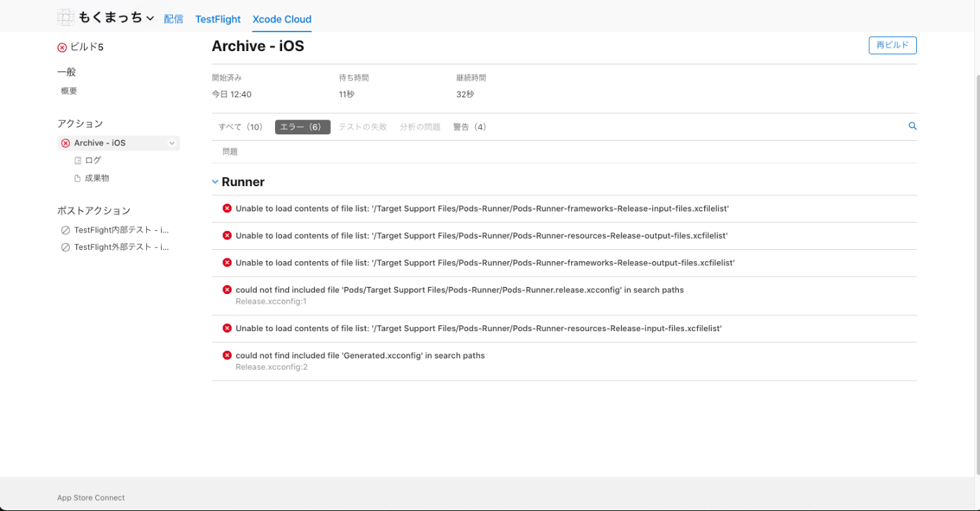The width and height of the screenshot is (980, 511).
Task: Open the frameworks-Release-input-files.xcfilelist error message
Action: [x=483, y=209]
